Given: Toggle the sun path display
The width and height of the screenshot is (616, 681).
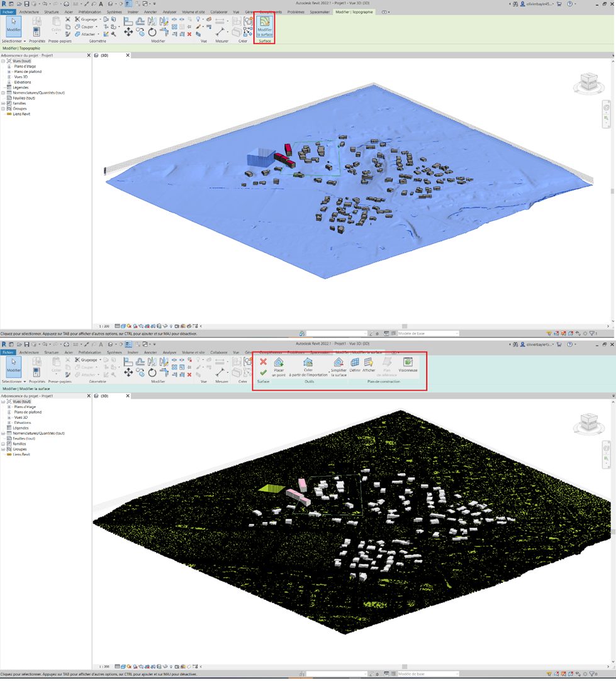Looking at the screenshot, I should click(x=129, y=326).
